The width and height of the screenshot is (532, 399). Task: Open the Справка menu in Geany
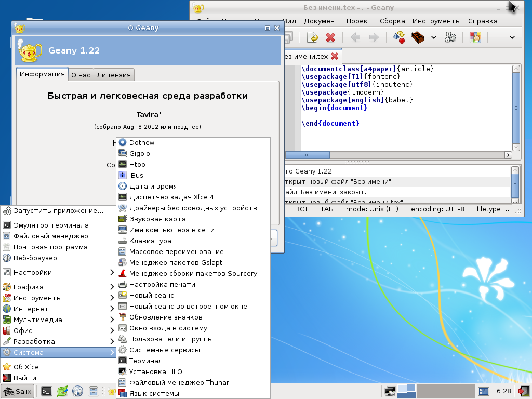pyautogui.click(x=483, y=21)
